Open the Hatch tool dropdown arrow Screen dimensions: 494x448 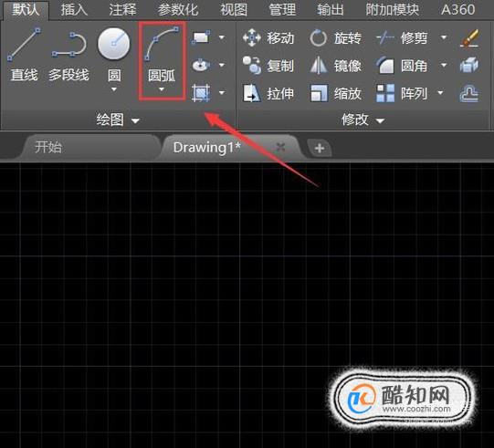tap(222, 92)
